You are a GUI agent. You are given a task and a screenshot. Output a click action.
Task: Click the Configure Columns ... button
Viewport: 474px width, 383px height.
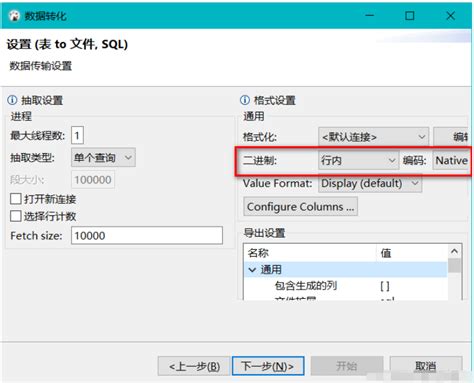click(x=300, y=207)
